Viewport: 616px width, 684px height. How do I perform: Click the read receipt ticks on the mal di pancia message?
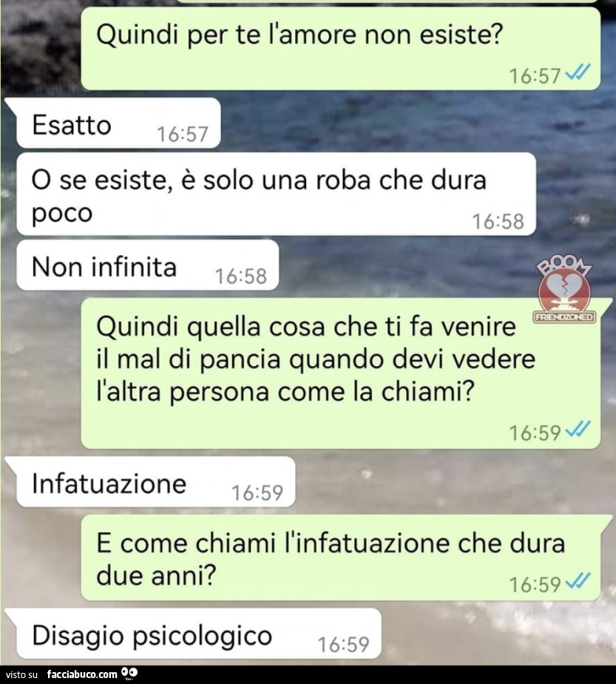(x=578, y=428)
